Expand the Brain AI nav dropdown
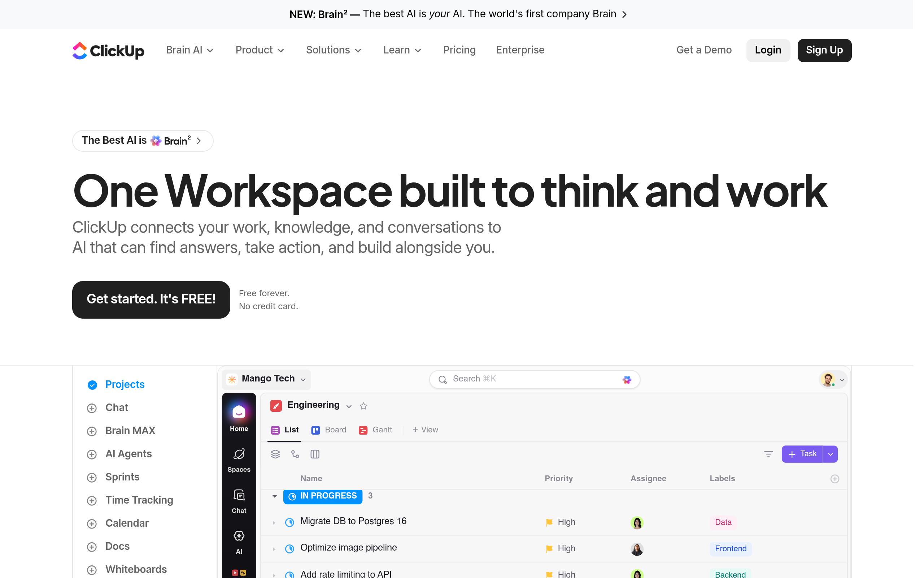Screen dimensions: 924x578 (x=190, y=50)
